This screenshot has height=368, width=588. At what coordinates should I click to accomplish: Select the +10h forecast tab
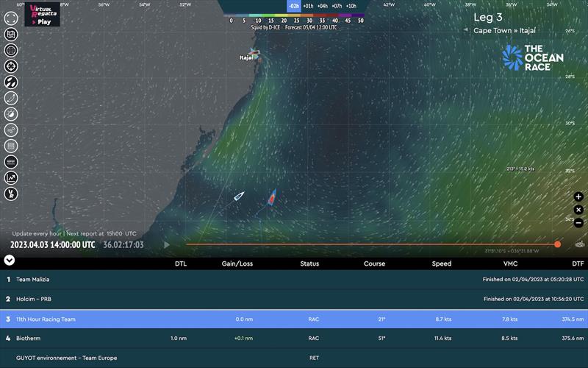pos(351,6)
